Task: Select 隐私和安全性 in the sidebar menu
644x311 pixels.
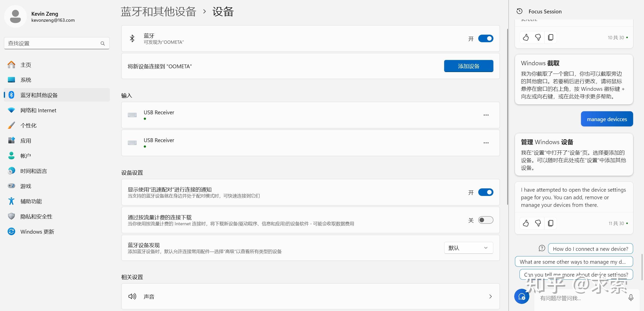Action: pyautogui.click(x=36, y=216)
